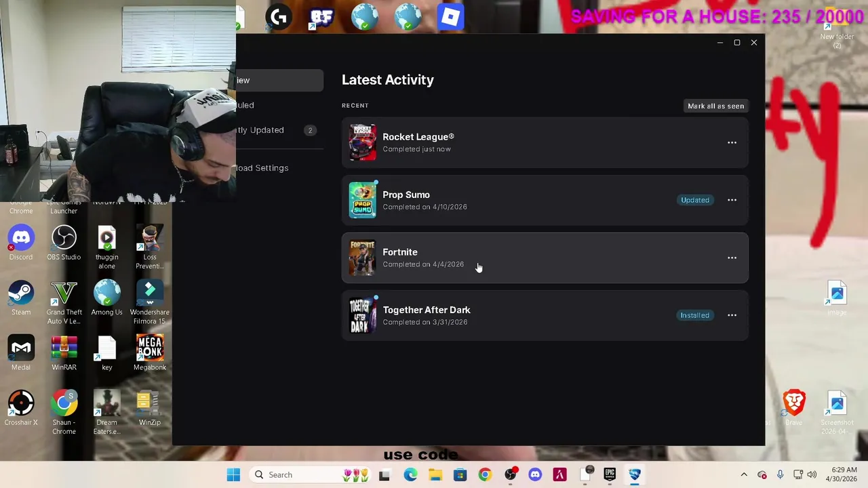This screenshot has width=868, height=488.
Task: Click the 'Updated' badge on Prop Sumo
Action: [x=695, y=200]
